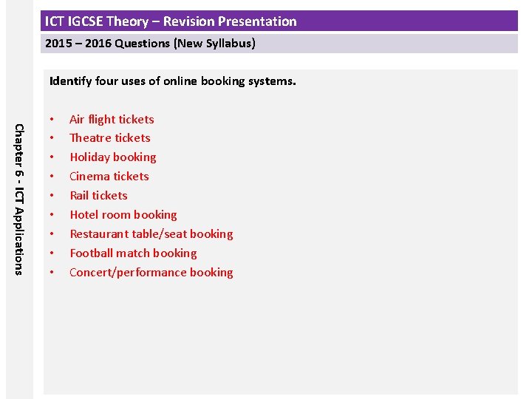Select the question about online booking systems
This screenshot has width=532, height=399.
172,81
